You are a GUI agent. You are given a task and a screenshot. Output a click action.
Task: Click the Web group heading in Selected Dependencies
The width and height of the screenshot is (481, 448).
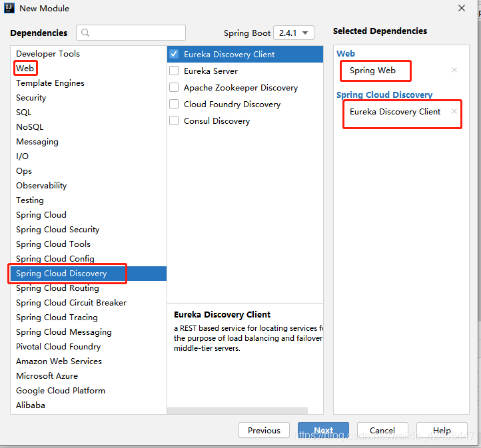[x=346, y=53]
